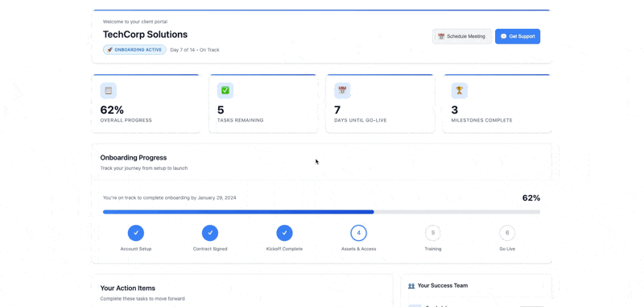
Task: Click the 62% label above progress bar
Action: coord(531,198)
